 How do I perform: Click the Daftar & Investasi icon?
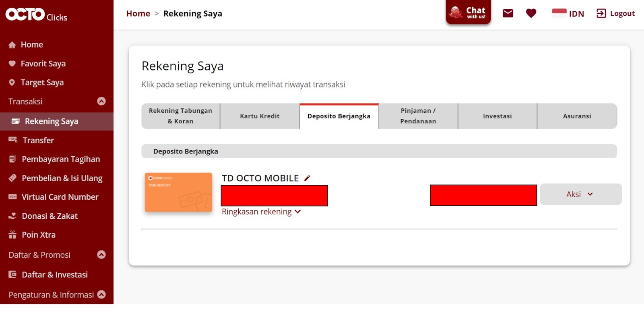[x=12, y=275]
